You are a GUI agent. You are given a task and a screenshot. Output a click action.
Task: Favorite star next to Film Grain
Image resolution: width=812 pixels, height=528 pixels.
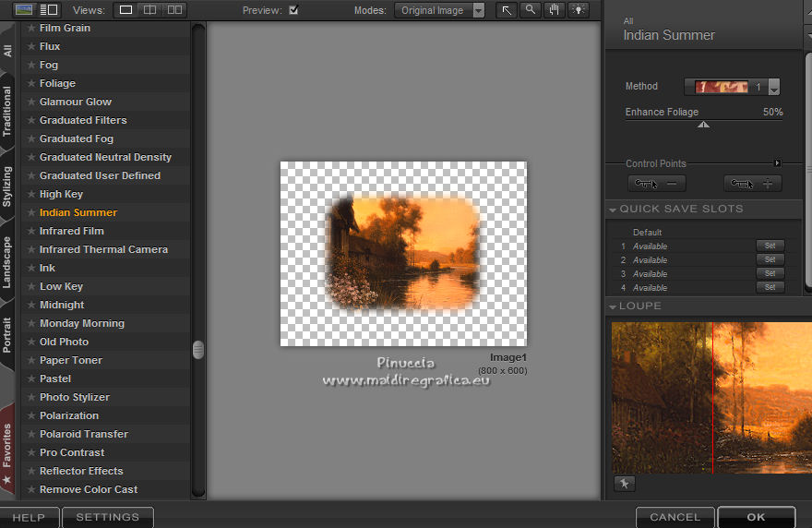point(31,28)
